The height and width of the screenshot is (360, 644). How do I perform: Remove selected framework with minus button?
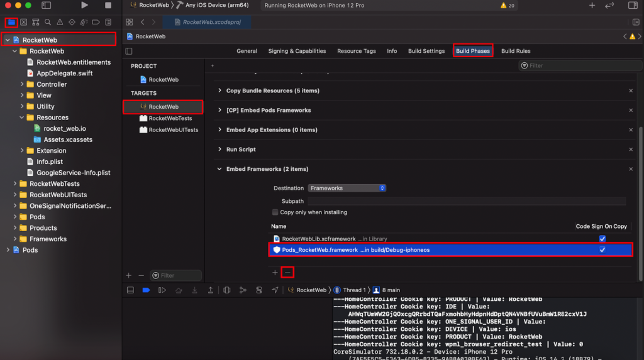pyautogui.click(x=287, y=273)
